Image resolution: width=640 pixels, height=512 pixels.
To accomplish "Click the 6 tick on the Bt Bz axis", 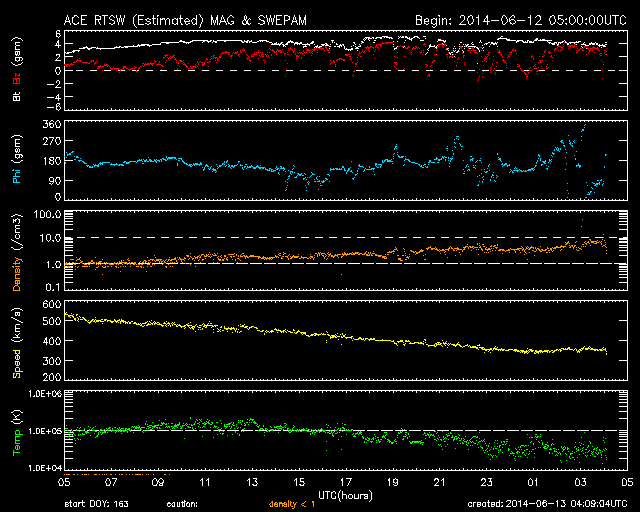I will click(x=58, y=34).
